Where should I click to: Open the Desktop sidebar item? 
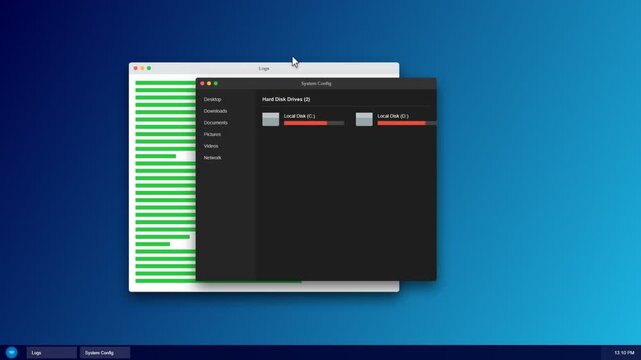[x=212, y=99]
